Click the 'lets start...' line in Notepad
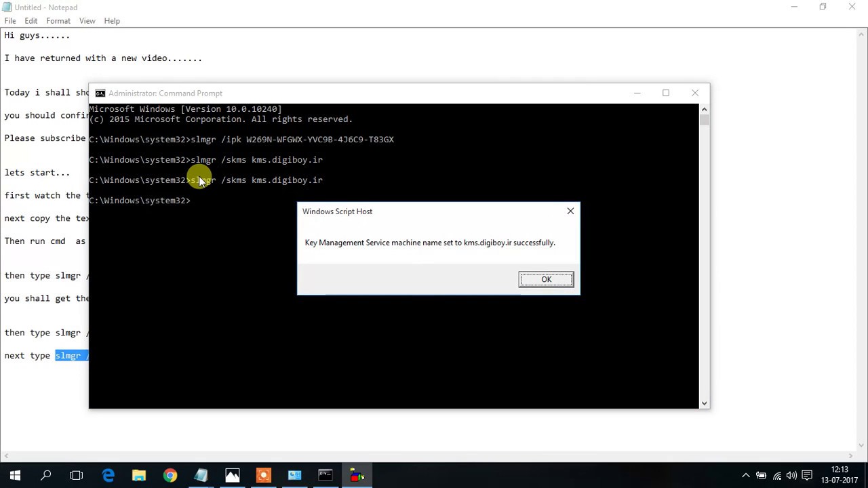 (37, 173)
